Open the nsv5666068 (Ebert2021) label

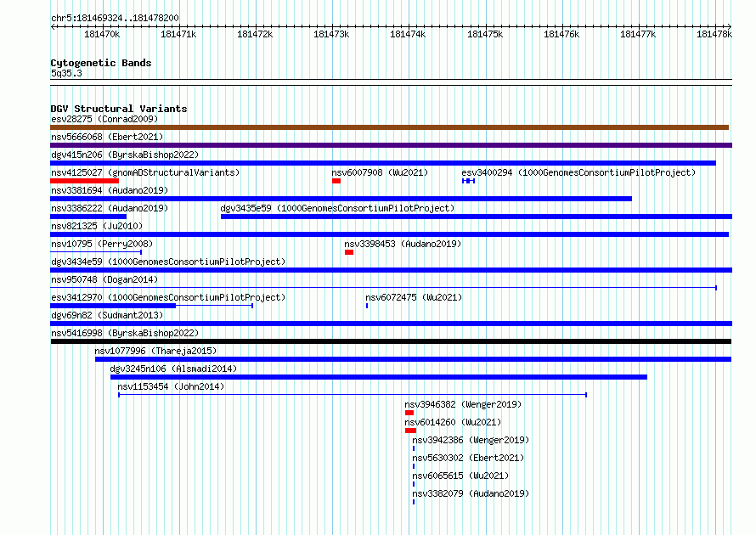click(107, 137)
